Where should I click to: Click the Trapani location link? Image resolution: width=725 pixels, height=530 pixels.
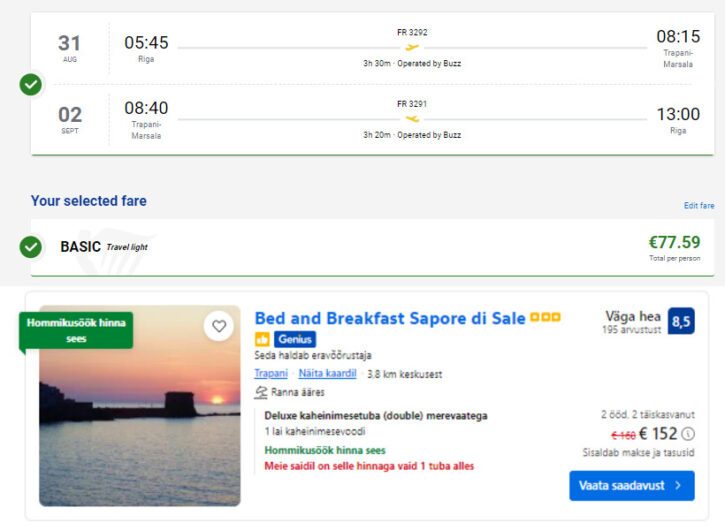click(x=271, y=373)
